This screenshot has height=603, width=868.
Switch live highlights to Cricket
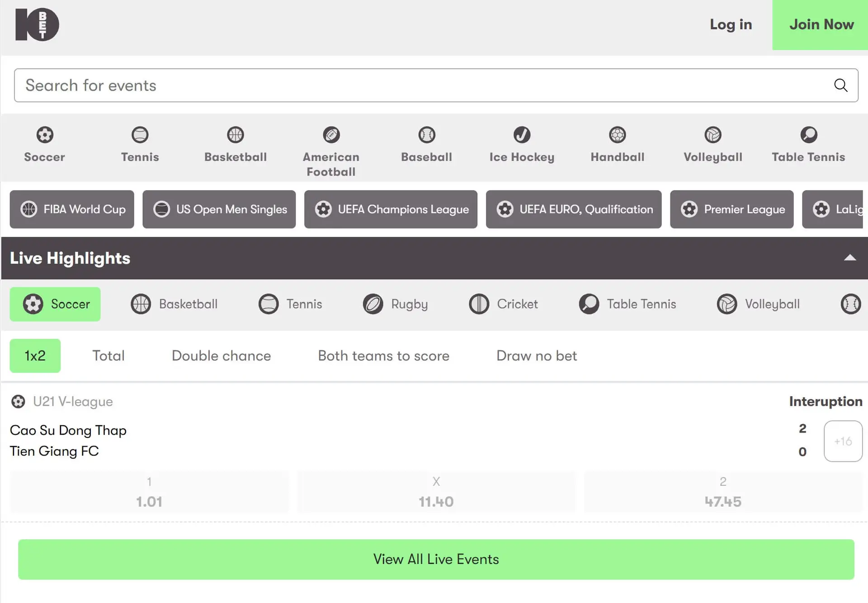click(503, 304)
